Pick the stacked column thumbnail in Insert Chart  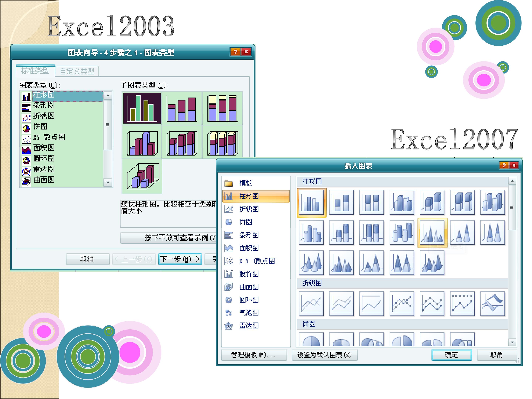coord(341,202)
